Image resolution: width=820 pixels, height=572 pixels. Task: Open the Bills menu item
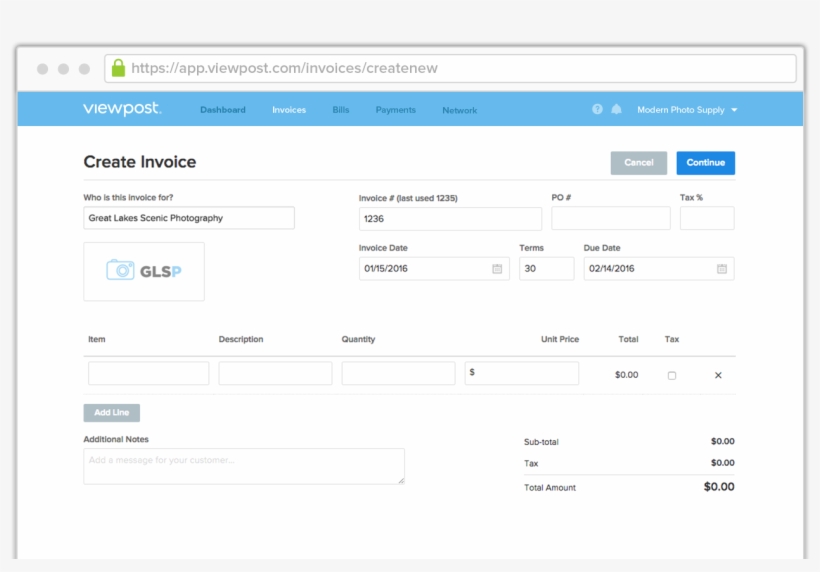340,110
